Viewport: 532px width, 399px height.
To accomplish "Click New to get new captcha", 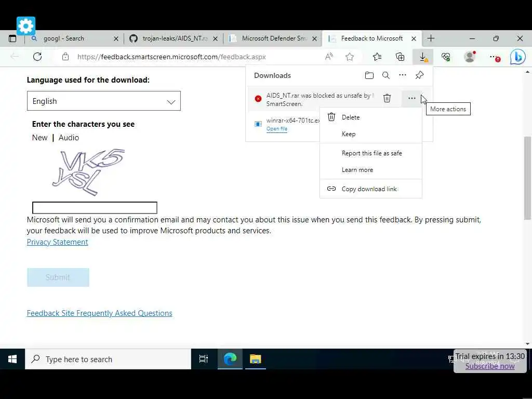I will click(39, 137).
